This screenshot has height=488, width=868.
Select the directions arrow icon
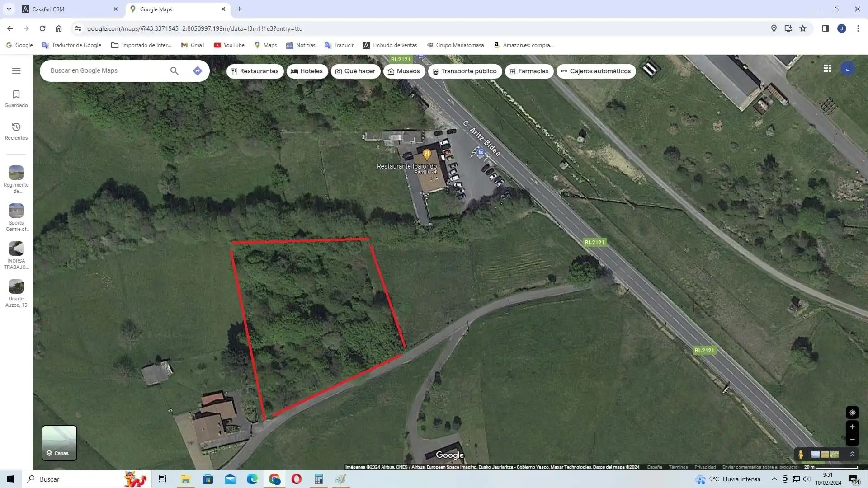click(x=197, y=71)
